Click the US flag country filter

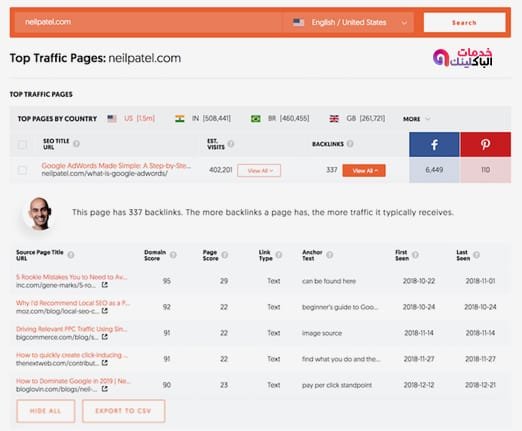[112, 118]
